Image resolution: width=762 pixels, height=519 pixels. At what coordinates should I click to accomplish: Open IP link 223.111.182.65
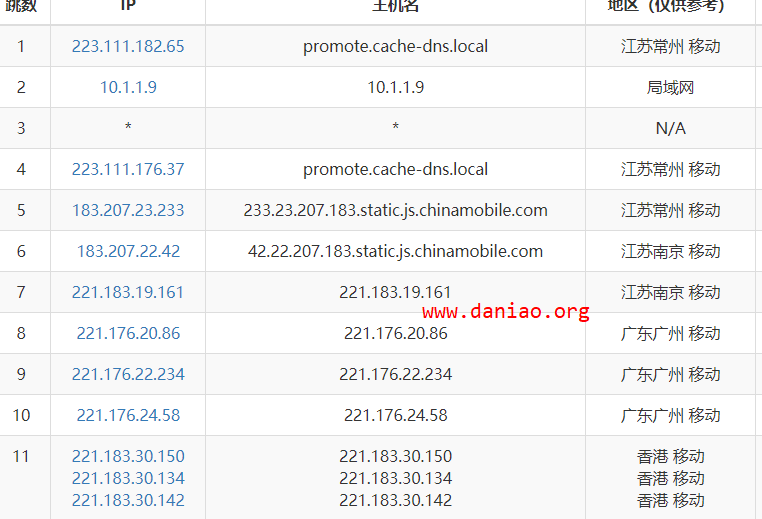tap(128, 46)
